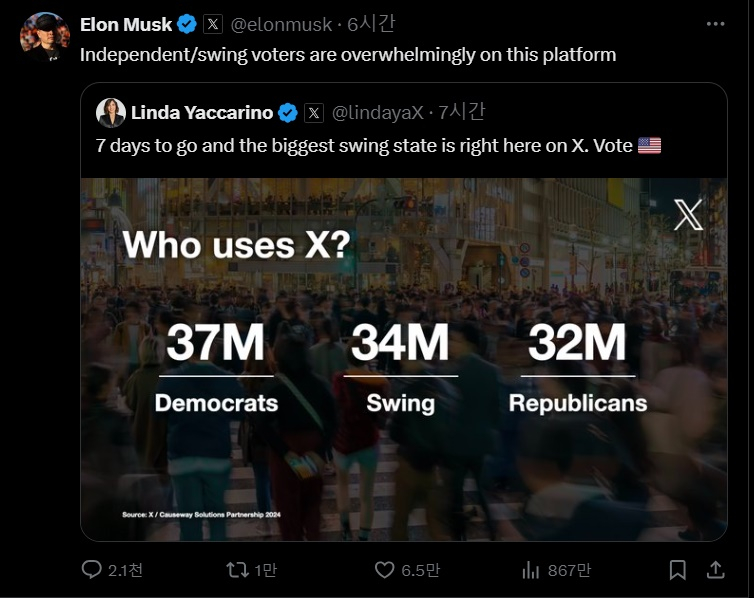Viewport: 754px width, 598px height.
Task: Open Elon Musk's profile picture
Action: pyautogui.click(x=44, y=38)
